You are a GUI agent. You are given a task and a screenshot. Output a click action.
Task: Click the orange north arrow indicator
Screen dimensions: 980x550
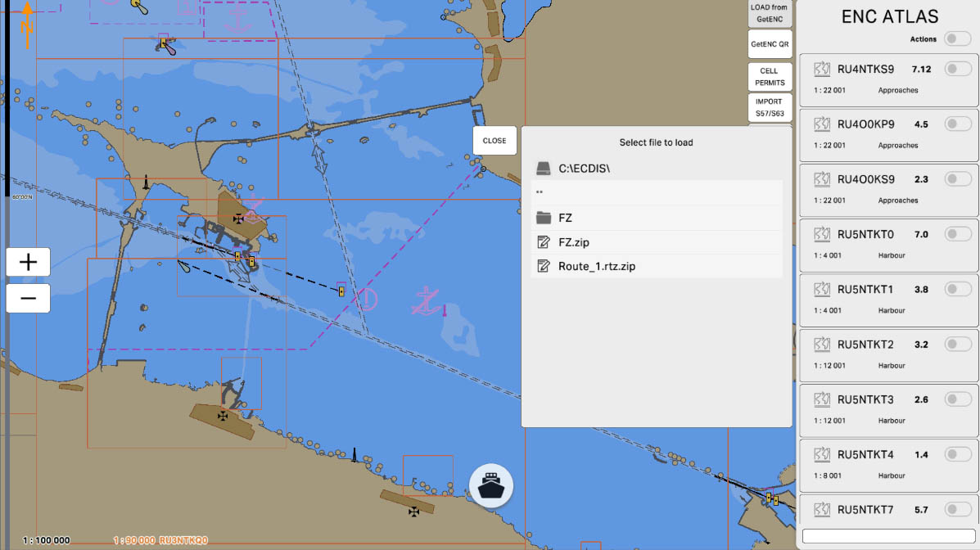26,25
